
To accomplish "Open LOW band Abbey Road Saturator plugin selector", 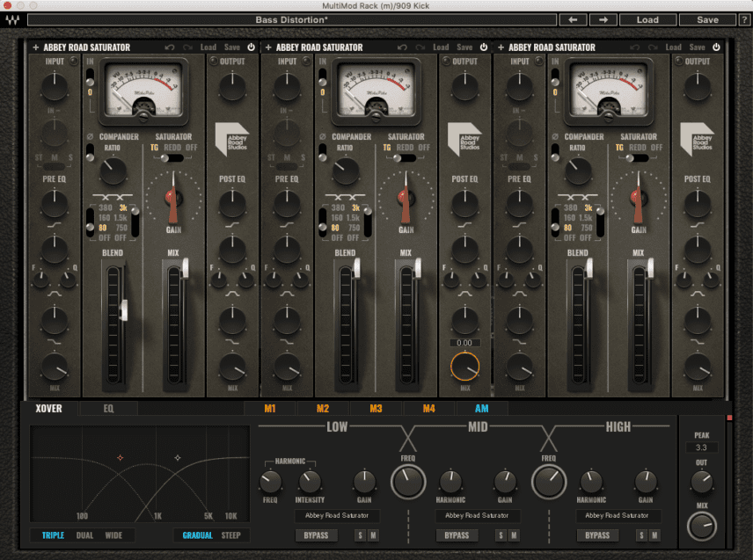I will click(x=337, y=515).
